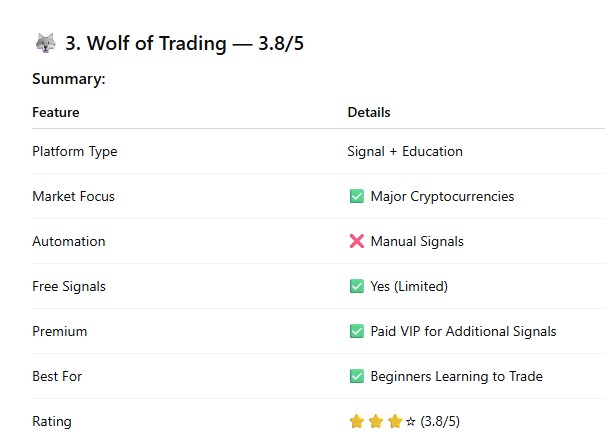The width and height of the screenshot is (605, 448).
Task: Click the third gold rating star
Action: [x=395, y=421]
